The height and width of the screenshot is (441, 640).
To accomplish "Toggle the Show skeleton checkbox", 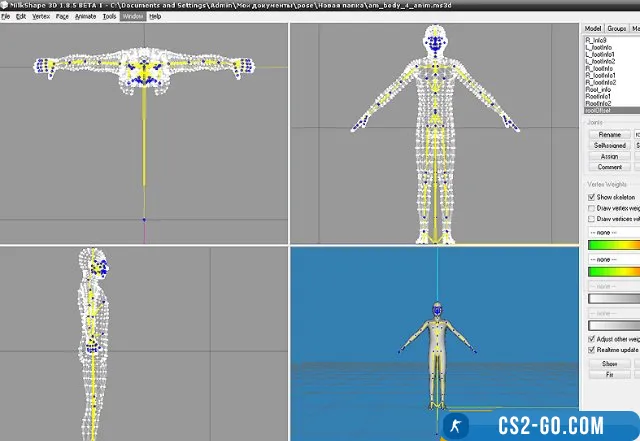I will pyautogui.click(x=590, y=198).
